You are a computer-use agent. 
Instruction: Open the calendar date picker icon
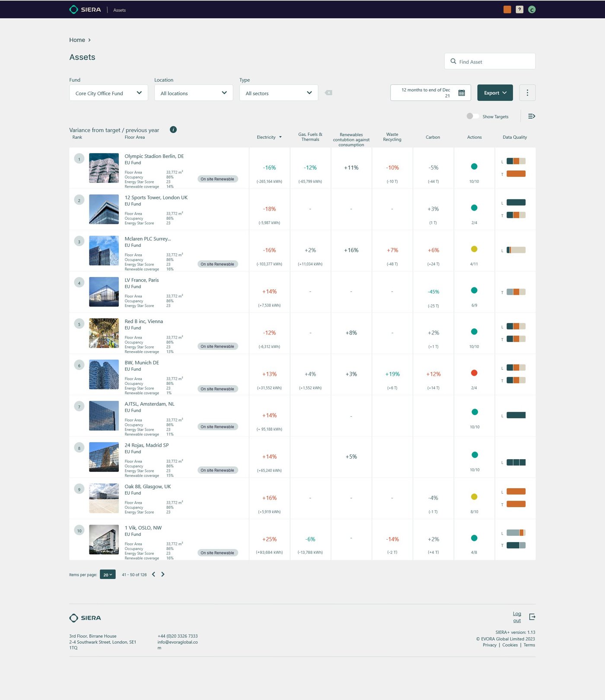point(462,93)
